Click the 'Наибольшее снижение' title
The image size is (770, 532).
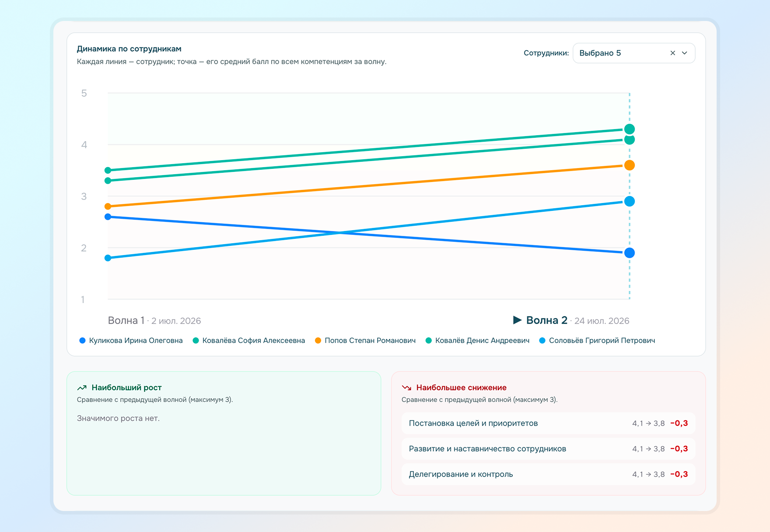pos(461,388)
